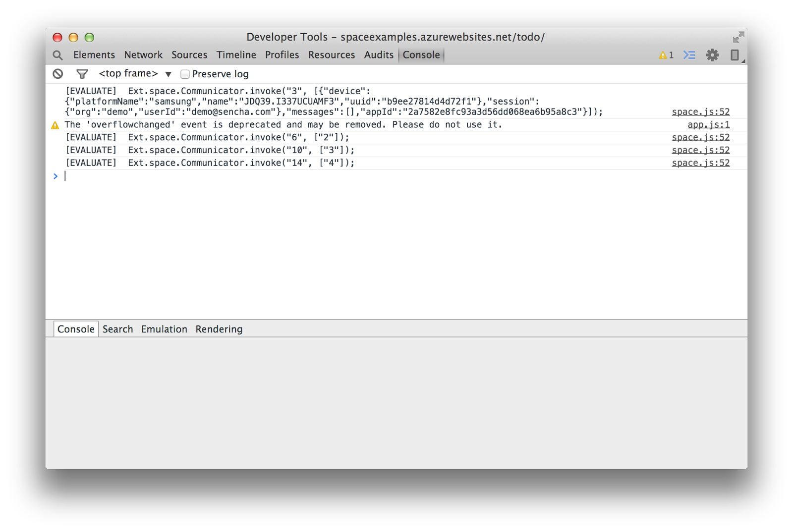793x532 pixels.
Task: Open the Audits tab
Action: click(x=379, y=55)
